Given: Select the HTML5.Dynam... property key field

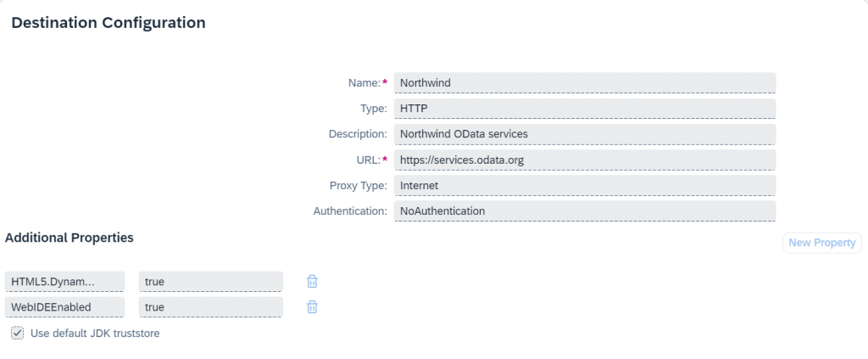Looking at the screenshot, I should (x=64, y=282).
